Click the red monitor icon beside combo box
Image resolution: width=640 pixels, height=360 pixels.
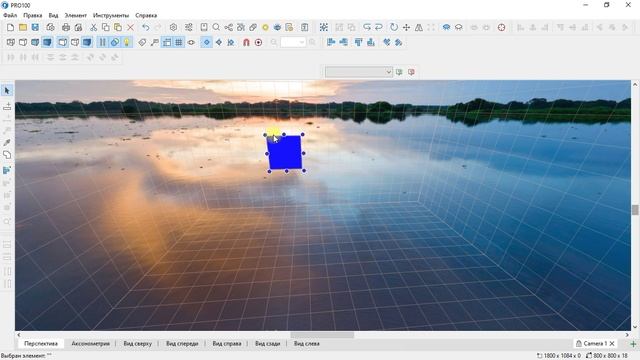pyautogui.click(x=411, y=72)
